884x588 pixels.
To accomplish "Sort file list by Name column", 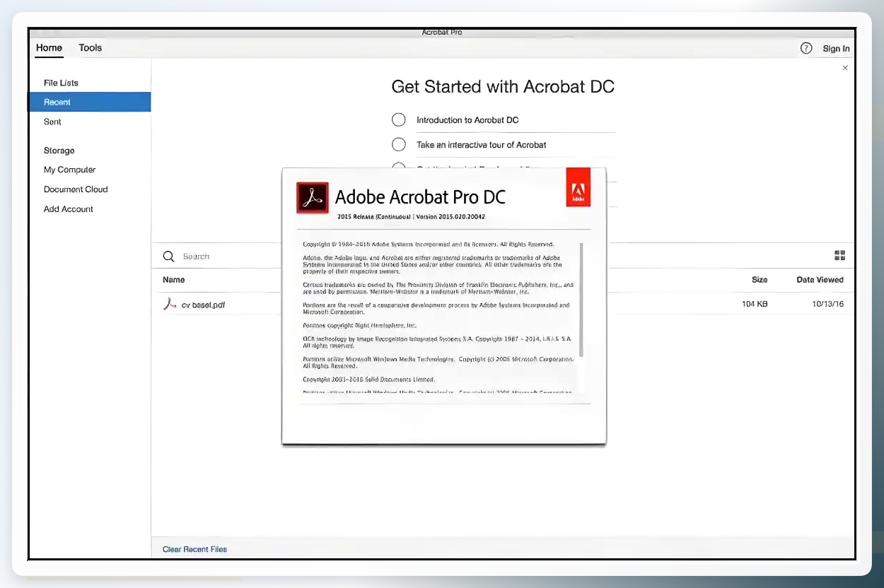I will pyautogui.click(x=174, y=280).
